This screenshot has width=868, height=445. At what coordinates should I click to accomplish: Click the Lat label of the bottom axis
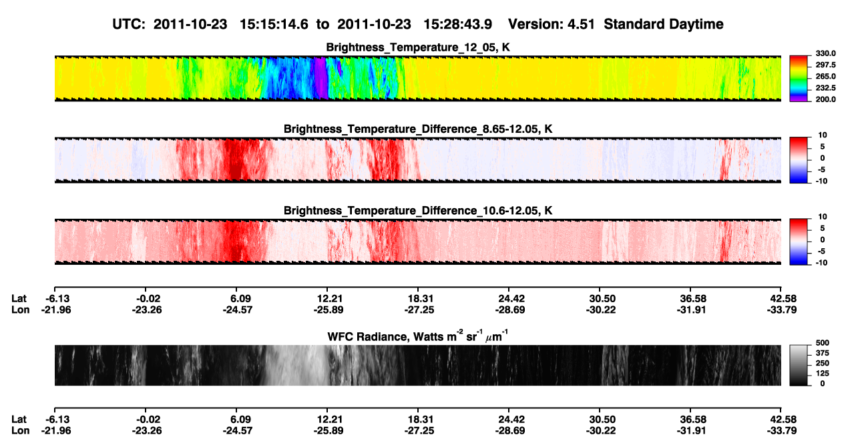pos(19,420)
